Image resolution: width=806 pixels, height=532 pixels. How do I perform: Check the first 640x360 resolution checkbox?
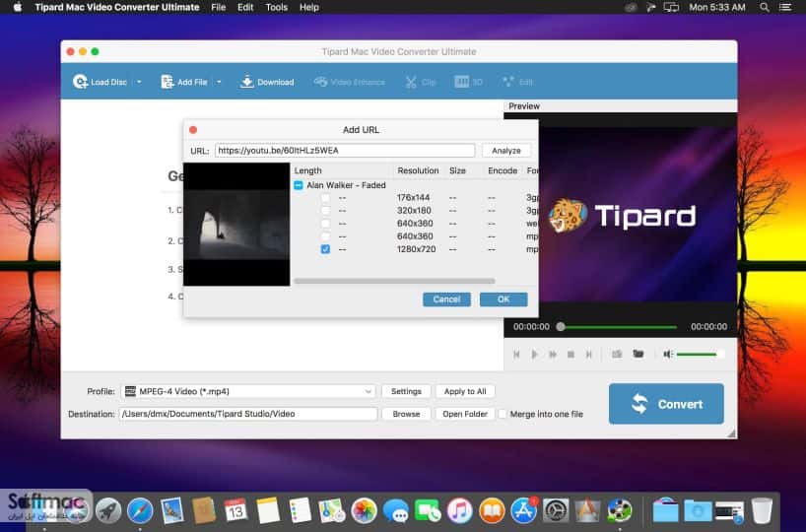tap(325, 224)
